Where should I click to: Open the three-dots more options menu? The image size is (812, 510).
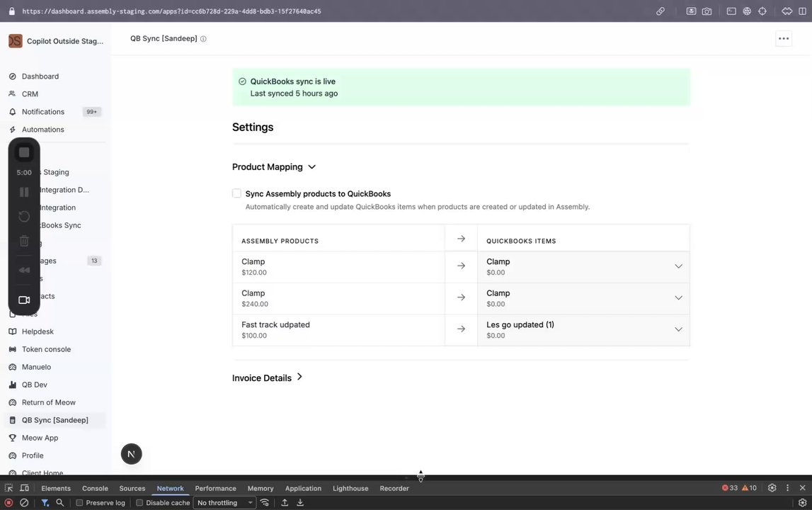click(783, 39)
